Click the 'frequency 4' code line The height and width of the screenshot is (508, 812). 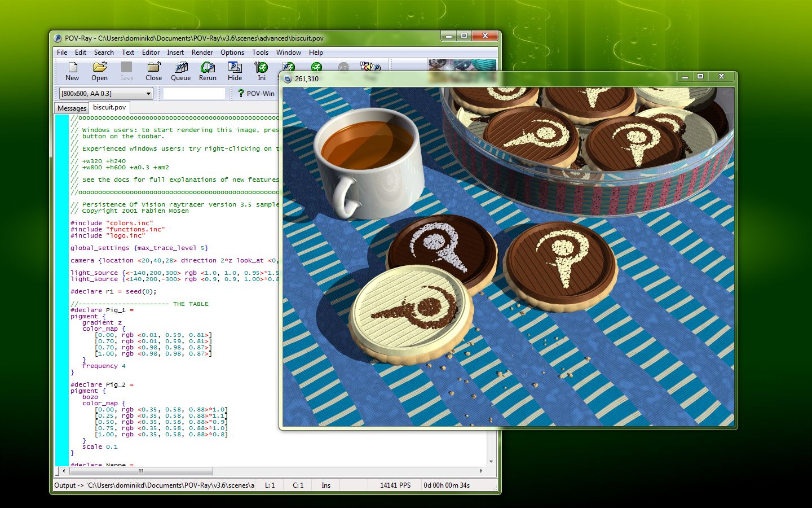tap(104, 366)
